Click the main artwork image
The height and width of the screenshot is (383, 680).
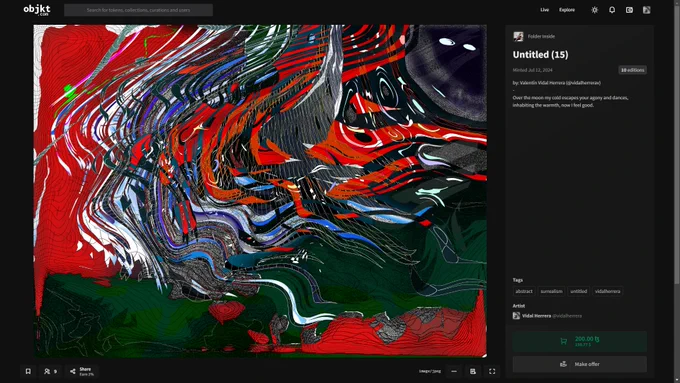(x=260, y=191)
